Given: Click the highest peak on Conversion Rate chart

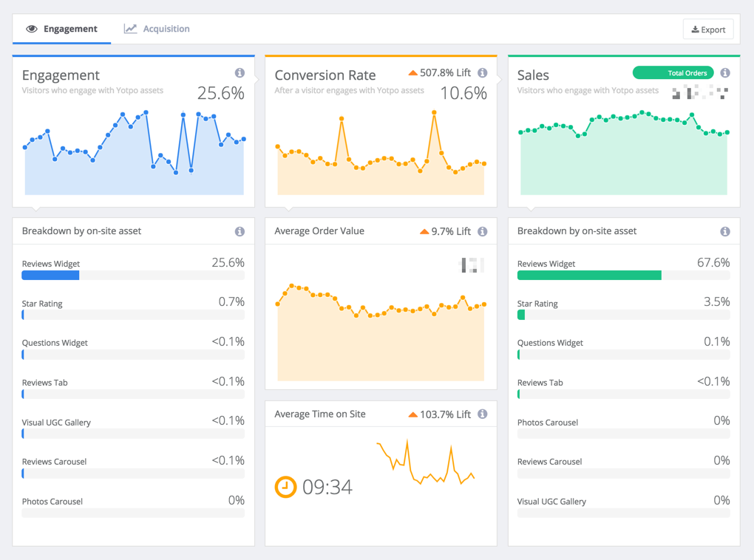Looking at the screenshot, I should [434, 113].
